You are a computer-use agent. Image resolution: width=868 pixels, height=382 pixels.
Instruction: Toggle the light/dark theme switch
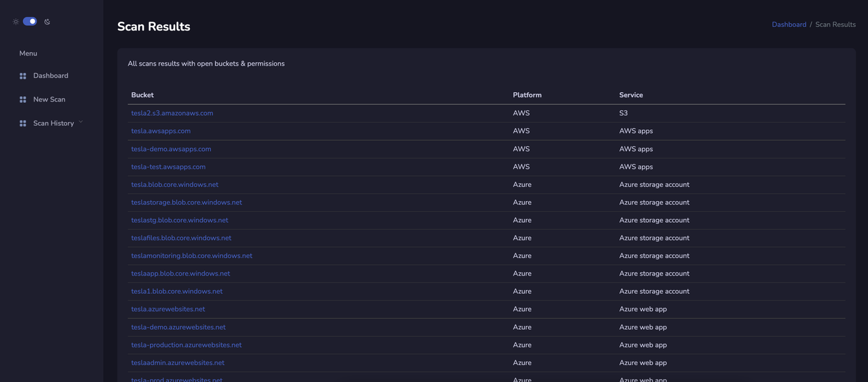click(30, 22)
